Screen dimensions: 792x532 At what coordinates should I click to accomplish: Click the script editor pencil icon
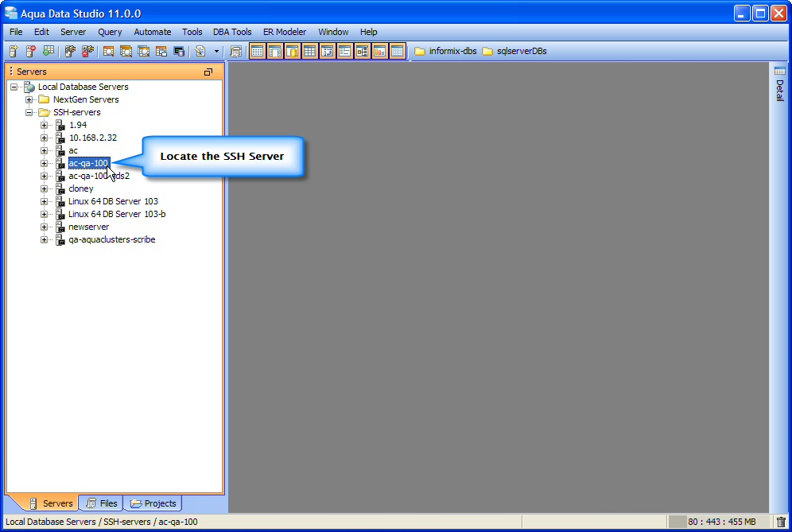pyautogui.click(x=200, y=51)
